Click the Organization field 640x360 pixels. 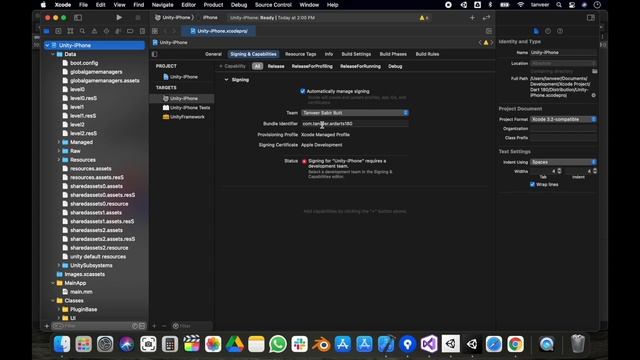coord(563,129)
